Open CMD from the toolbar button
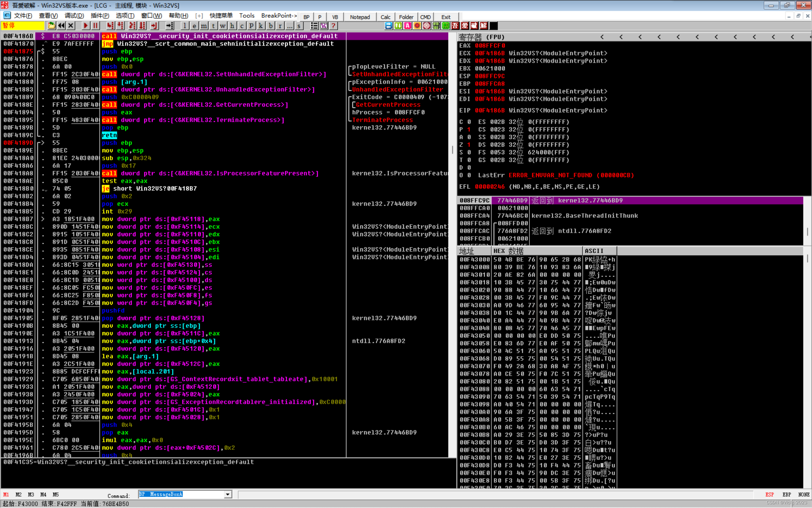812x508 pixels. click(x=425, y=17)
